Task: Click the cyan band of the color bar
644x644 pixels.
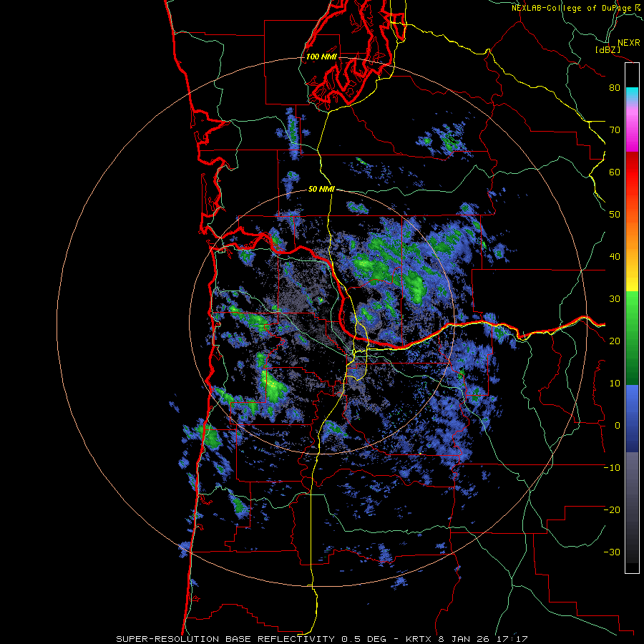Action: click(632, 94)
